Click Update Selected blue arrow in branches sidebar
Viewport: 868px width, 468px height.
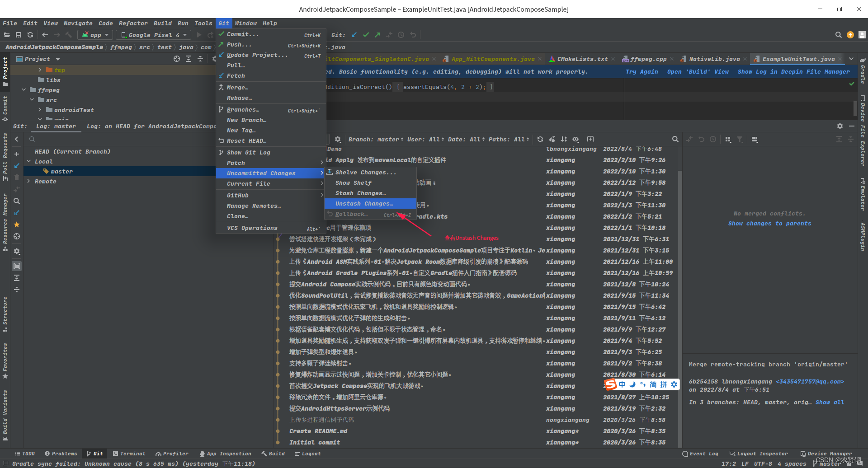(x=17, y=166)
